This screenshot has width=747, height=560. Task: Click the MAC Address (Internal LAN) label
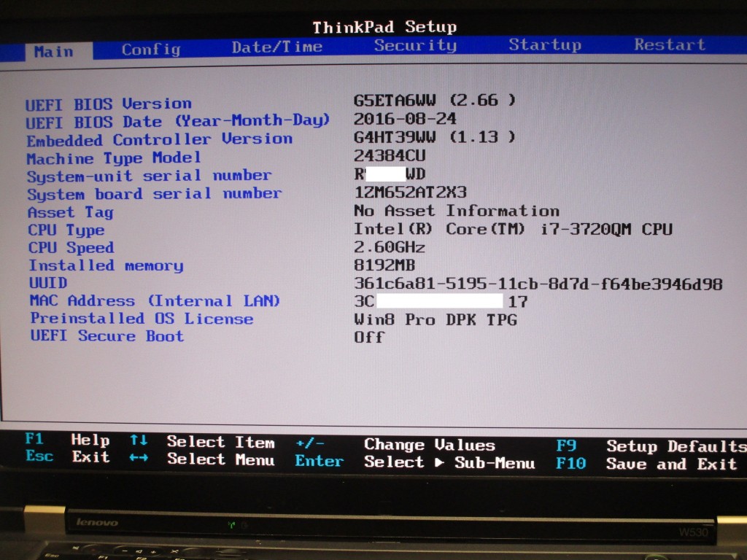tap(155, 301)
